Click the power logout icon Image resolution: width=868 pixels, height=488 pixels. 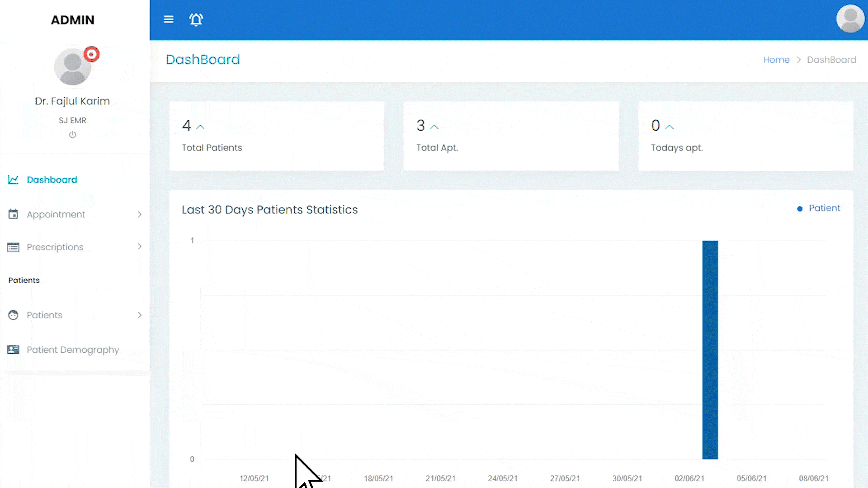(x=72, y=135)
